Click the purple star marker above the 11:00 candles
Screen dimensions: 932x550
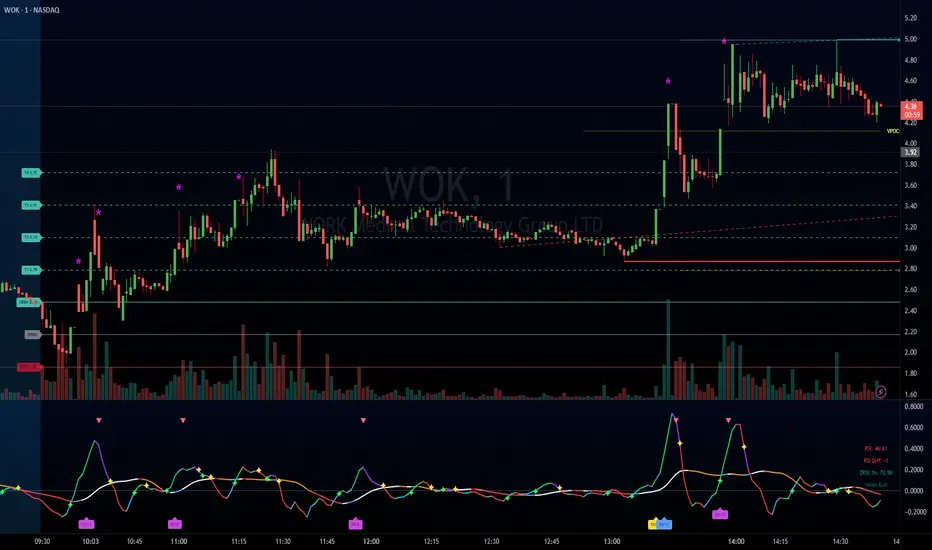click(x=178, y=187)
